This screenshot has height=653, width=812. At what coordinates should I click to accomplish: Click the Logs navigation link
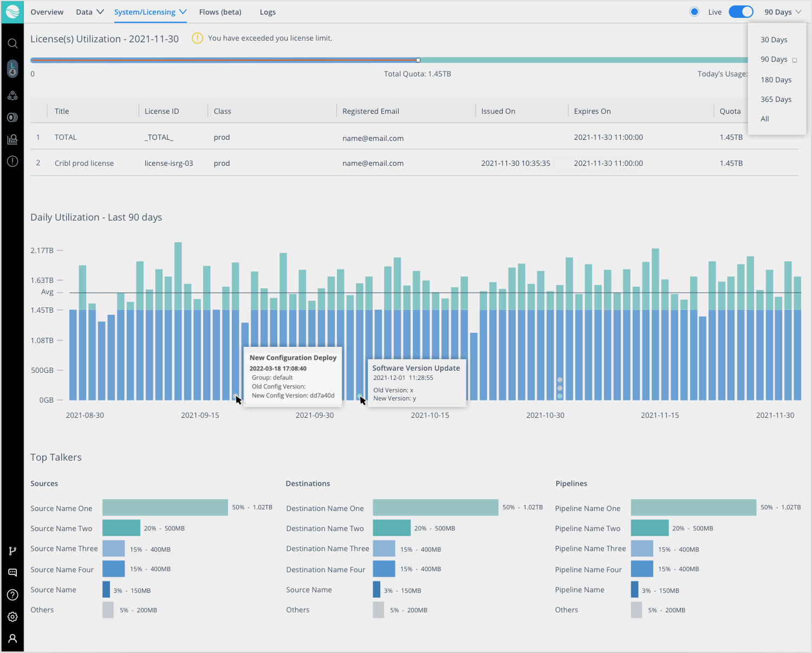pyautogui.click(x=268, y=11)
